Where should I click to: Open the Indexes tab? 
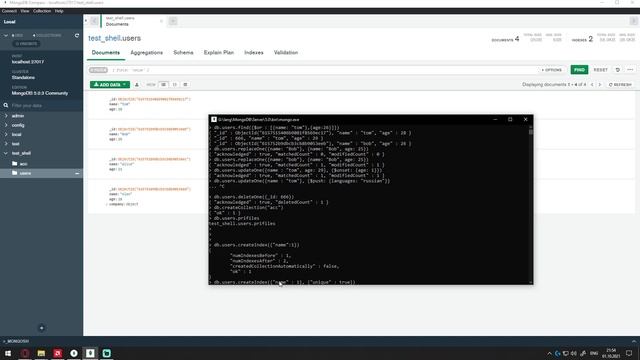click(253, 53)
